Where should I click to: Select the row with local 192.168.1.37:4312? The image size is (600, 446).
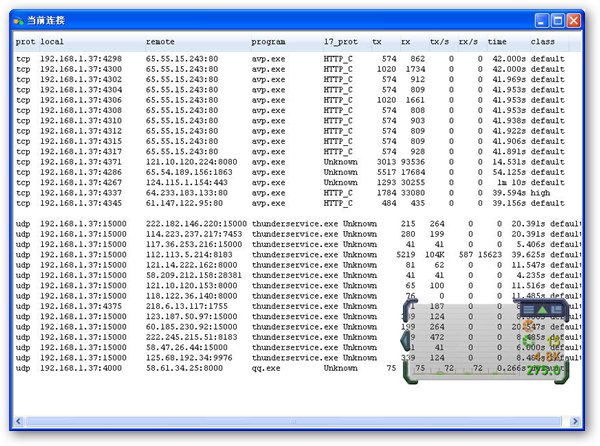click(x=290, y=131)
